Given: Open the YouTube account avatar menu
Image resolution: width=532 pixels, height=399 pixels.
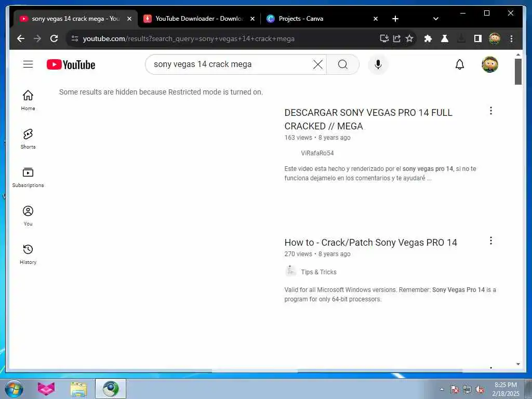Looking at the screenshot, I should (x=490, y=64).
